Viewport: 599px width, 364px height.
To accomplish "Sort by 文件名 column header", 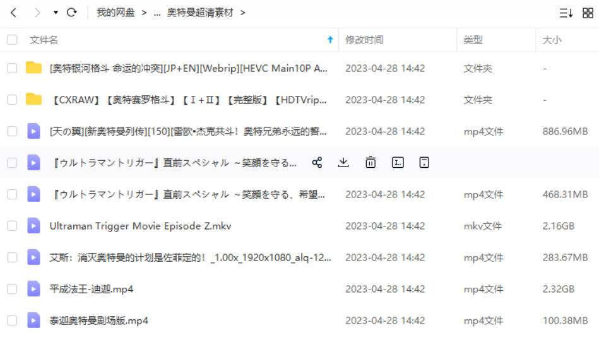I will pyautogui.click(x=44, y=40).
